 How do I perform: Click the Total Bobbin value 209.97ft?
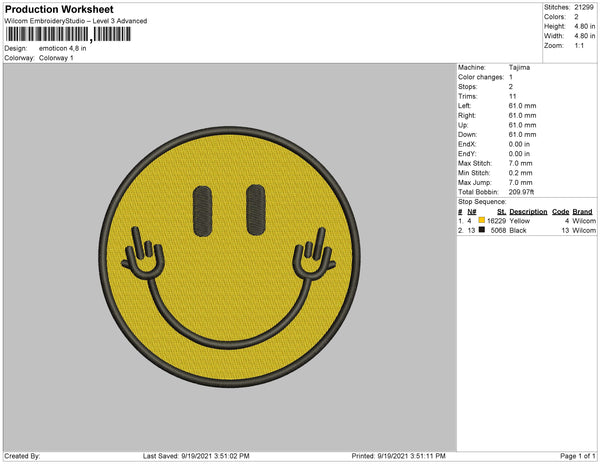coord(521,192)
